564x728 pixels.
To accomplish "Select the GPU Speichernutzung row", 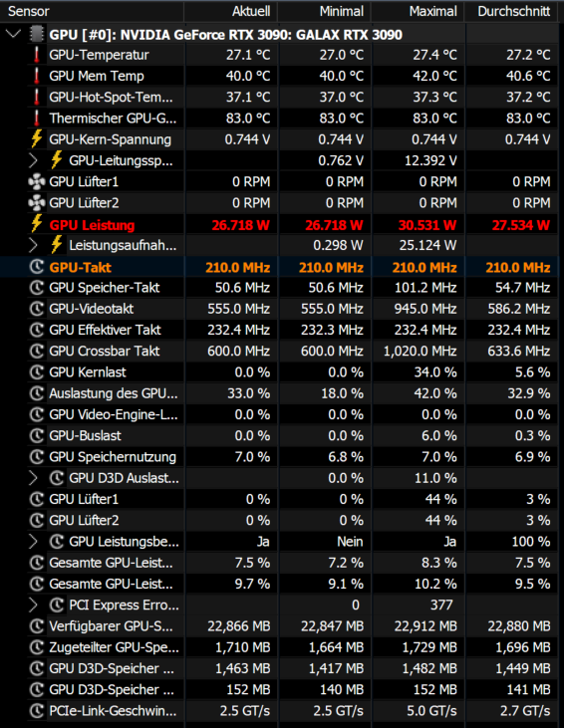I will tap(279, 457).
